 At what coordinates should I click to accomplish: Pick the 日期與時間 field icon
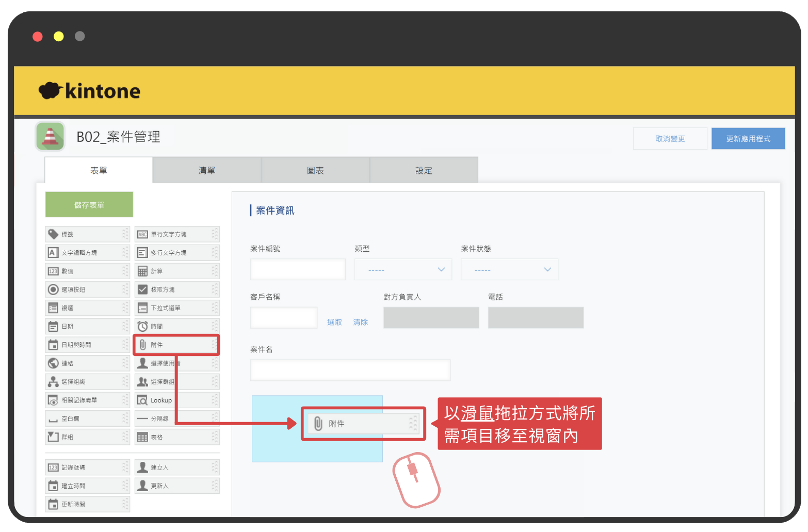[x=53, y=345]
